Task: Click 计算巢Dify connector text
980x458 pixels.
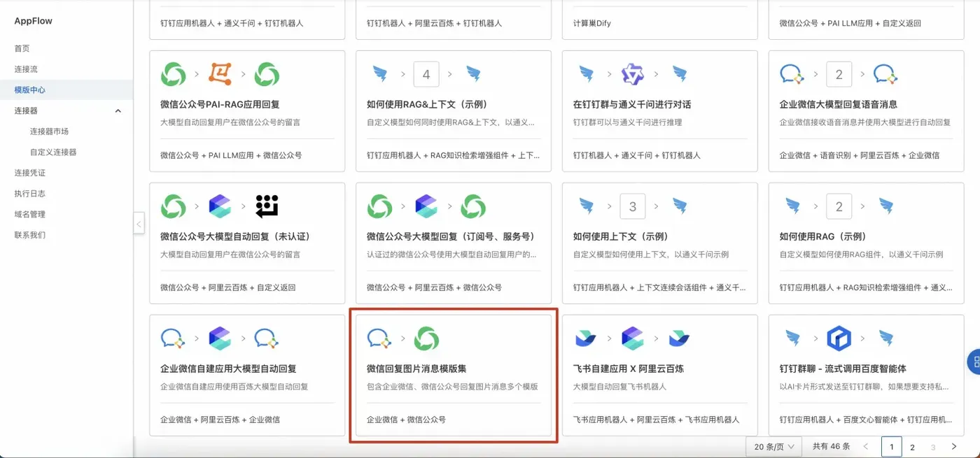Action: 592,23
